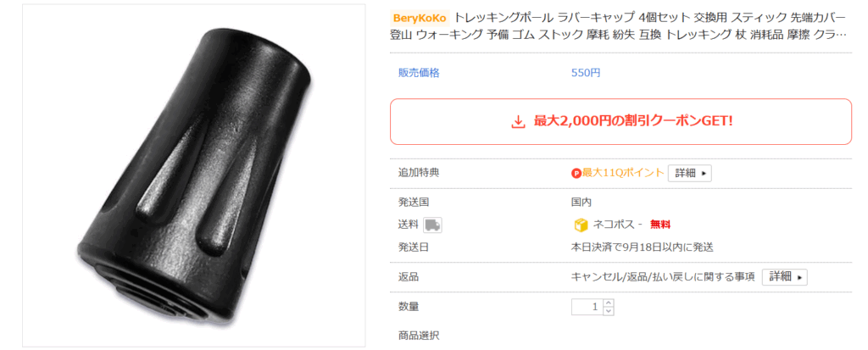Decrease quantity with the down arrow
Image resolution: width=868 pixels, height=350 pixels.
pyautogui.click(x=608, y=311)
